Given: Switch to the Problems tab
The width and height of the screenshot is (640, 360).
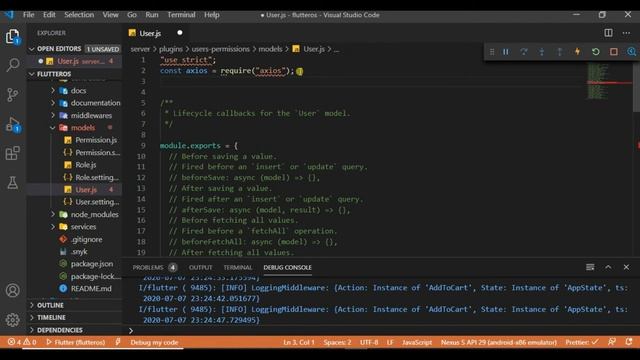Looking at the screenshot, I should point(154,267).
